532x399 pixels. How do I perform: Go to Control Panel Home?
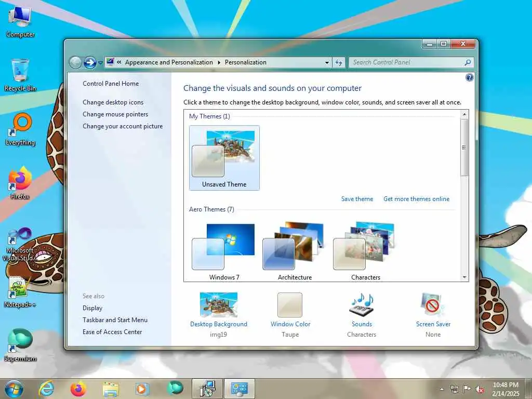coord(111,84)
